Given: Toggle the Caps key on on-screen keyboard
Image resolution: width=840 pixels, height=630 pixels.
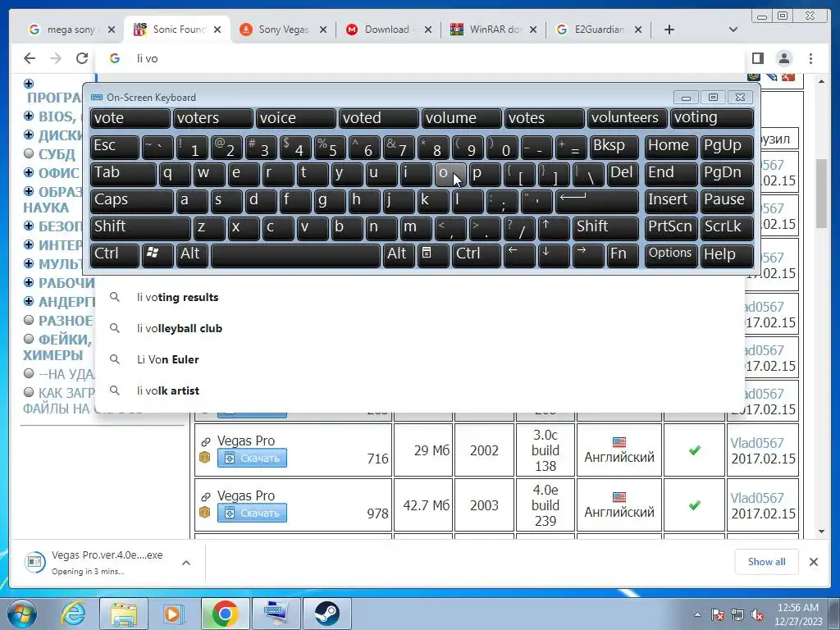Looking at the screenshot, I should (x=131, y=200).
